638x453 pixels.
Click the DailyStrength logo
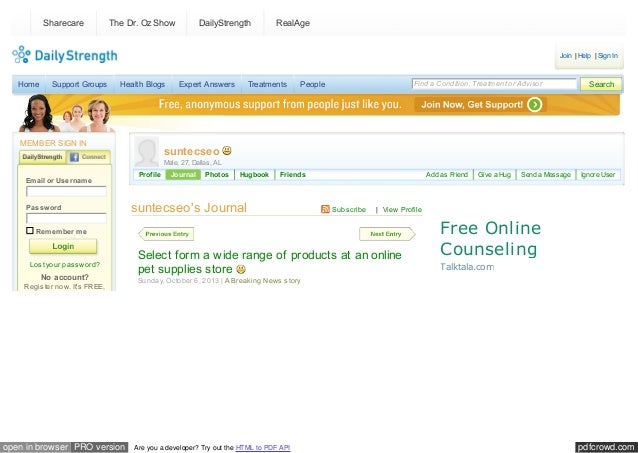click(65, 55)
